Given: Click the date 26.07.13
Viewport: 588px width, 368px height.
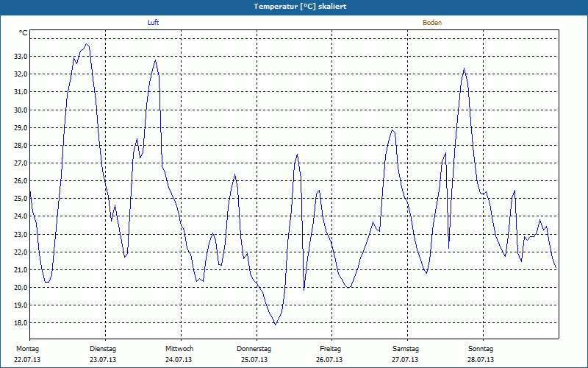Looking at the screenshot, I should 329,360.
